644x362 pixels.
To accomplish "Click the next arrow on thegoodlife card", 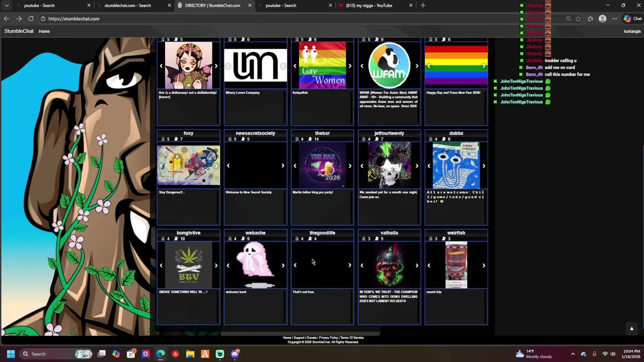I will click(350, 265).
